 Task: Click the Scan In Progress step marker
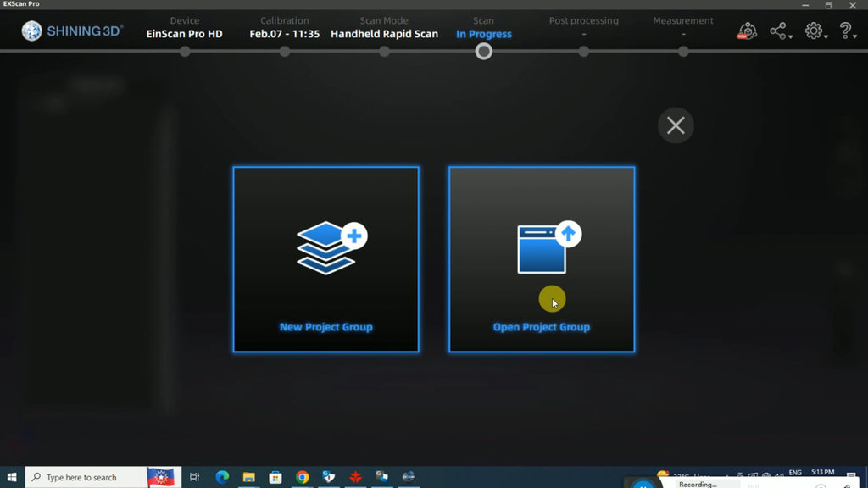483,52
